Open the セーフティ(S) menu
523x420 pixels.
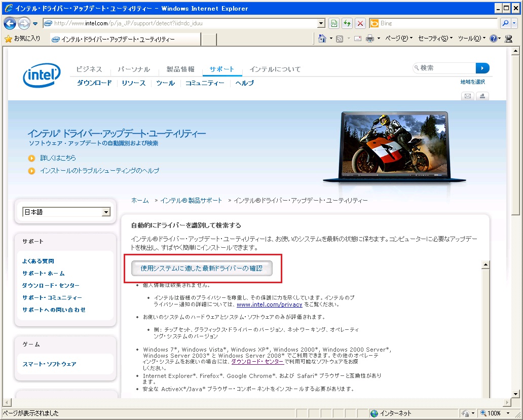(x=435, y=39)
